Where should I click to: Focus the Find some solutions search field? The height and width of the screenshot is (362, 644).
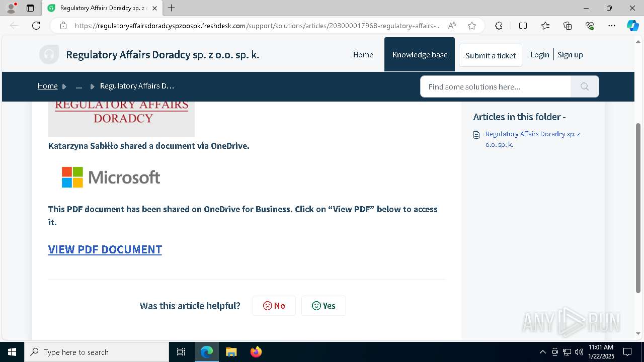click(496, 86)
